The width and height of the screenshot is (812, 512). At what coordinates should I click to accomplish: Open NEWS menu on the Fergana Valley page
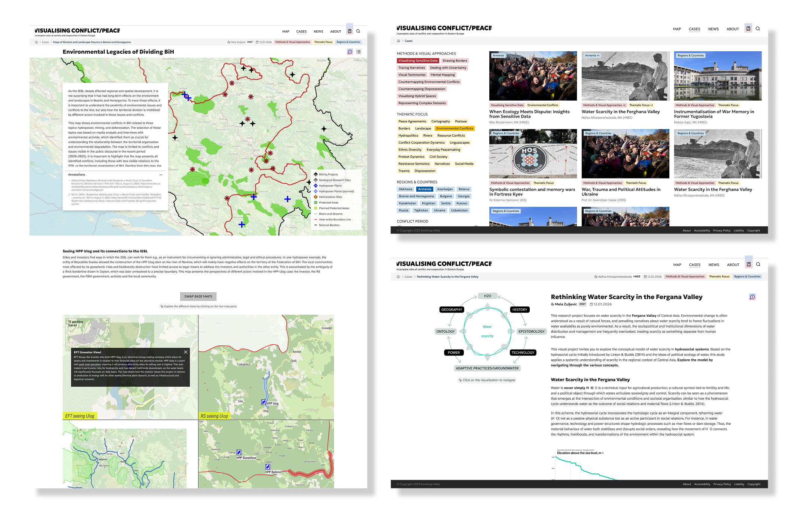714,265
